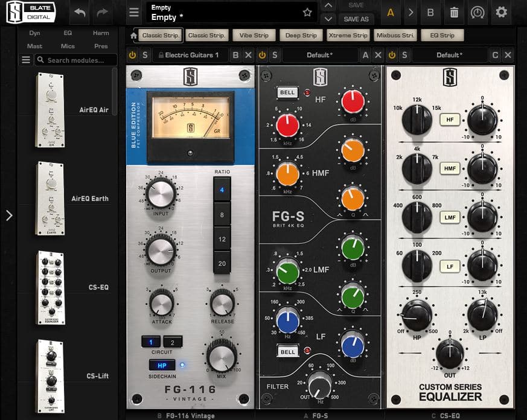Close the FG-S module slot A
The image size is (527, 420).
click(378, 55)
